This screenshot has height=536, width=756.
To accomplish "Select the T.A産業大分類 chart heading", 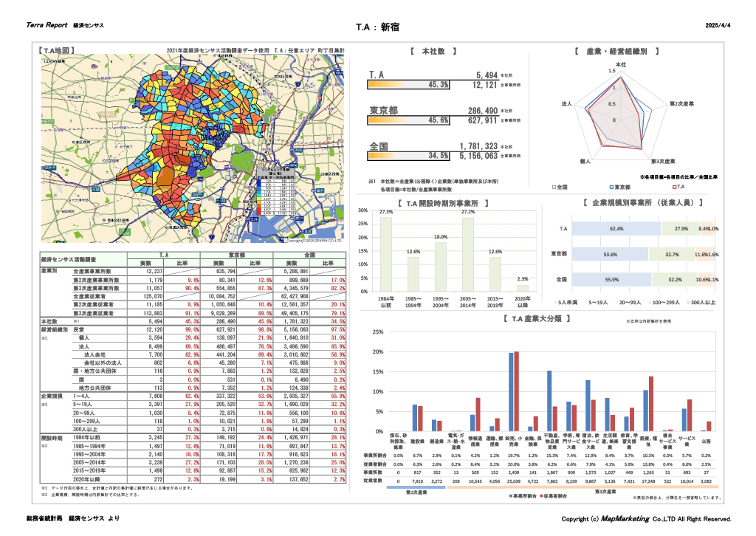I will click(537, 319).
